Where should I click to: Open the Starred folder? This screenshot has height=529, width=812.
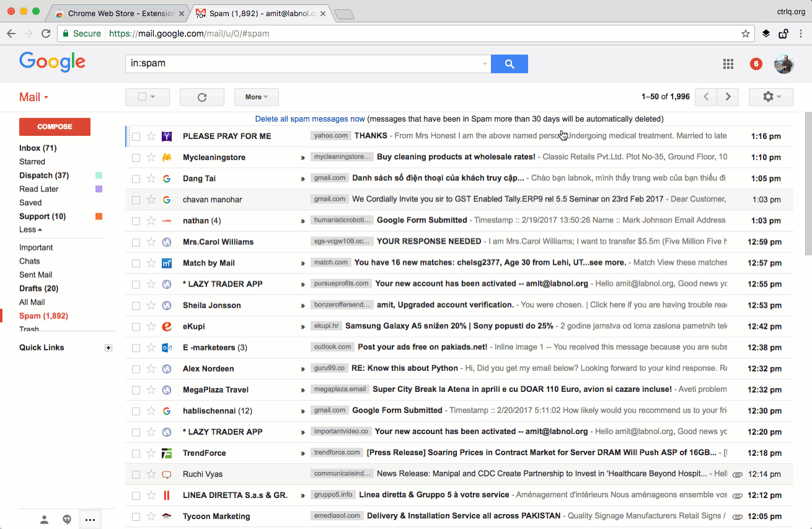coord(32,162)
